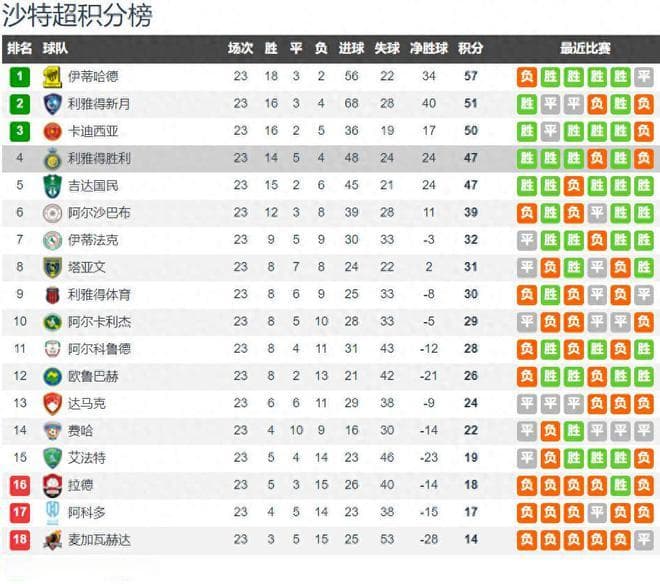Viewport: 660px width, 584px height.
Task: Click 伊蒂哈德's first recent result 负 badge
Action: tap(527, 77)
